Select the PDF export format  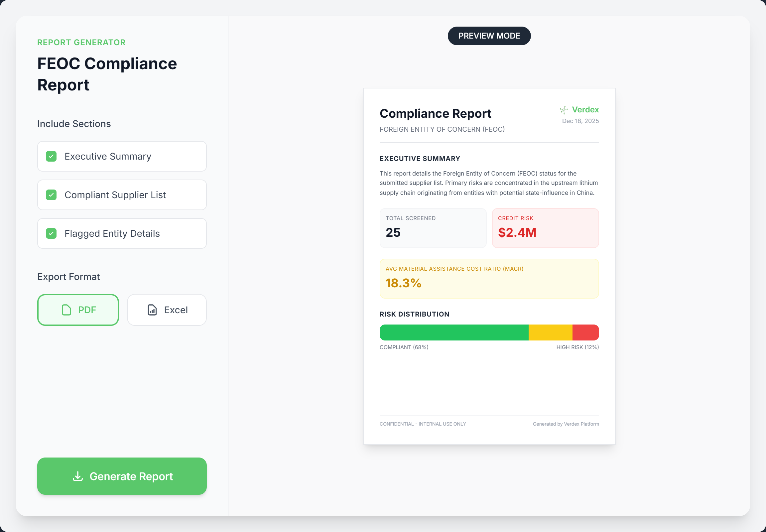[78, 310]
